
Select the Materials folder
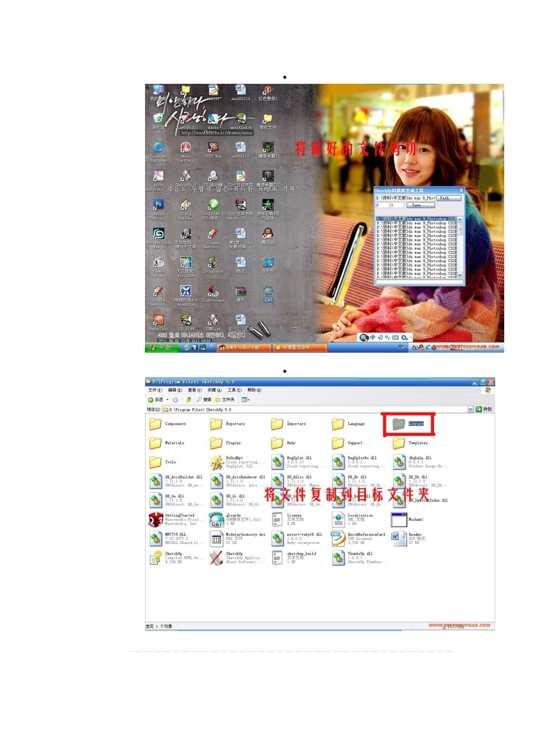(167, 443)
